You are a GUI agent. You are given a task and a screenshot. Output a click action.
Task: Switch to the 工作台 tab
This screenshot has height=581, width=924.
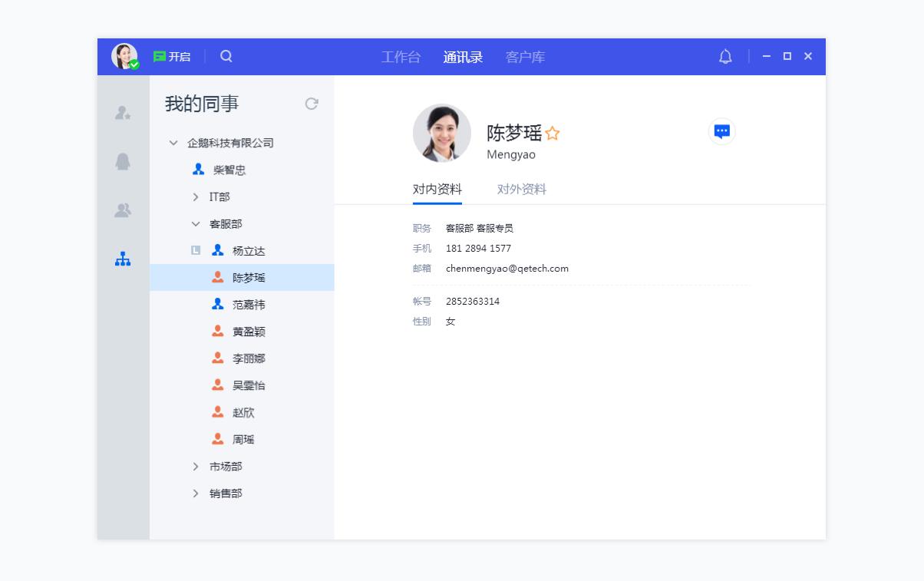(x=401, y=56)
